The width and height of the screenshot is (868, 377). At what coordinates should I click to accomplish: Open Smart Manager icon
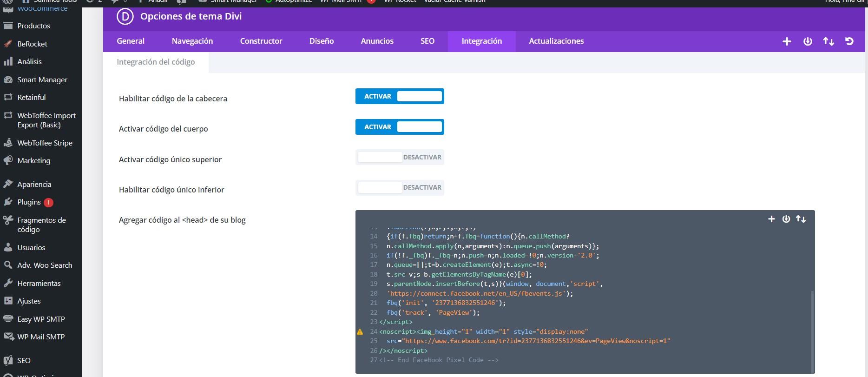pyautogui.click(x=8, y=79)
